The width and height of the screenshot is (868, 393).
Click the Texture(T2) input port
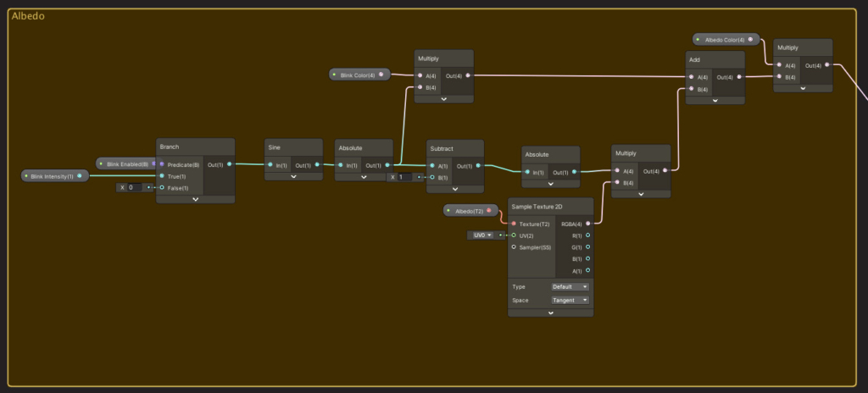pos(514,224)
